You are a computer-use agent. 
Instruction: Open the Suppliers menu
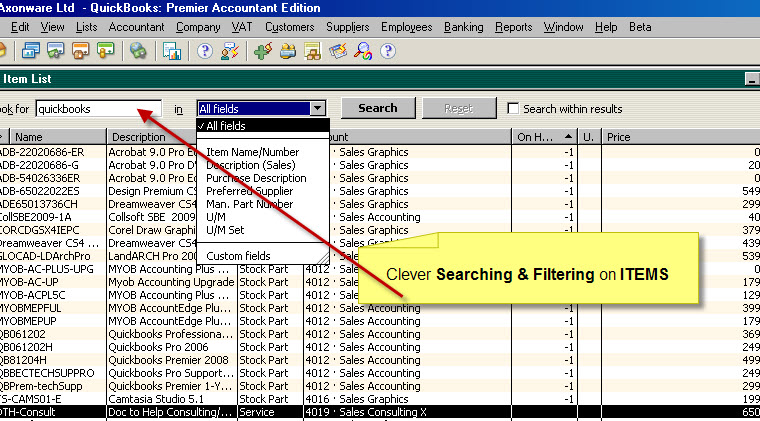pos(348,27)
